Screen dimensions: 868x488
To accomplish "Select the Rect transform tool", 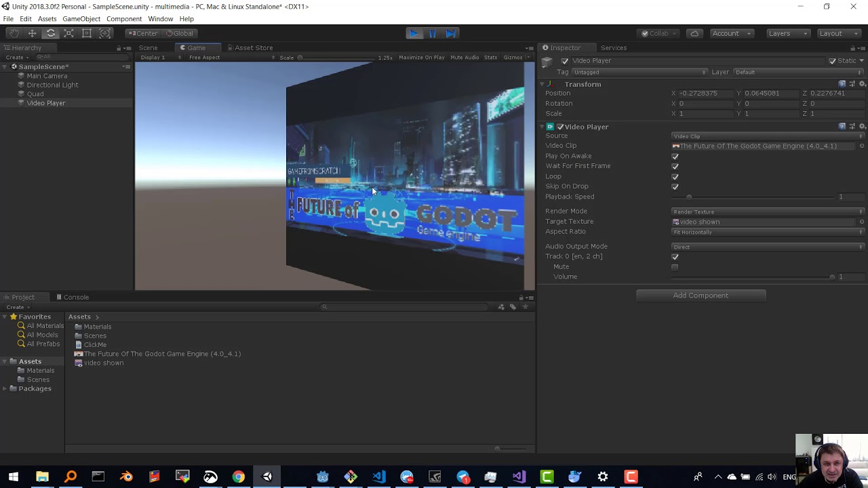I will pos(87,33).
